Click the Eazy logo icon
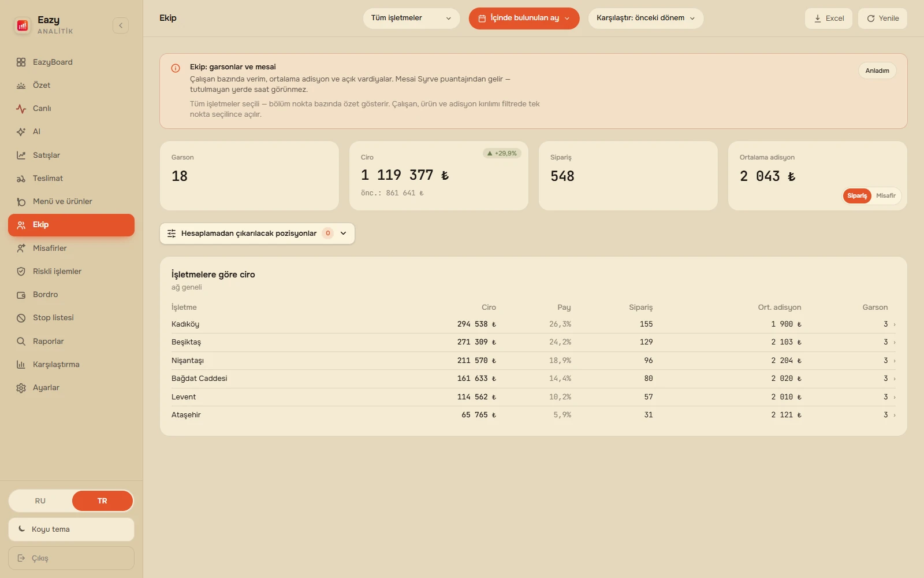924x578 pixels. point(23,25)
